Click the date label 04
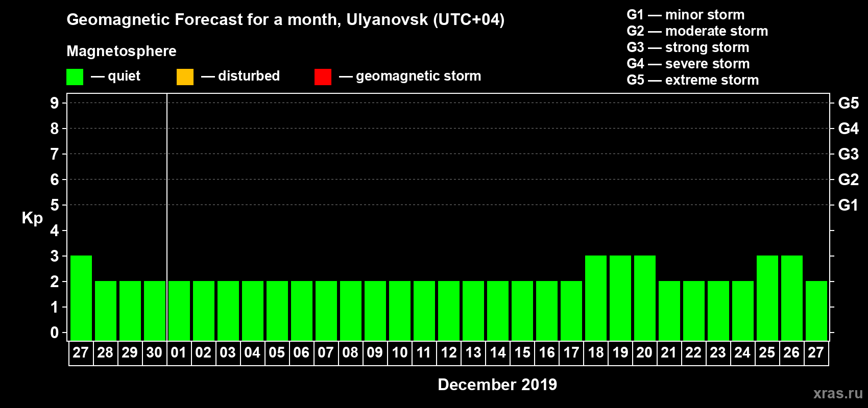The height and width of the screenshot is (408, 868). click(x=252, y=353)
